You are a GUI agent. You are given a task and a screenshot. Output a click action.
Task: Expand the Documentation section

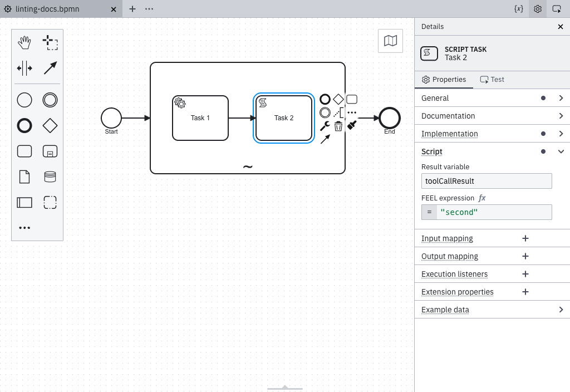click(x=492, y=116)
